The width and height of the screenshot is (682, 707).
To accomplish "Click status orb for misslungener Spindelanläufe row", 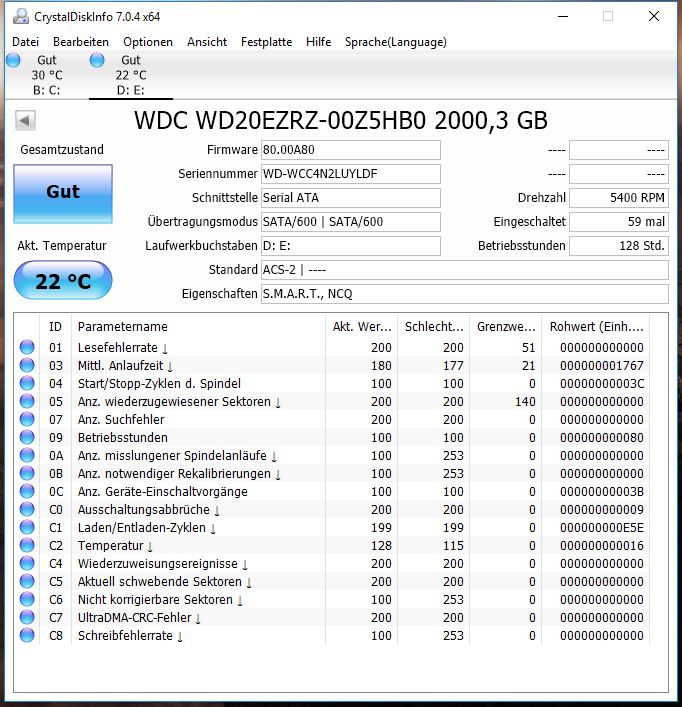I will pyautogui.click(x=27, y=455).
